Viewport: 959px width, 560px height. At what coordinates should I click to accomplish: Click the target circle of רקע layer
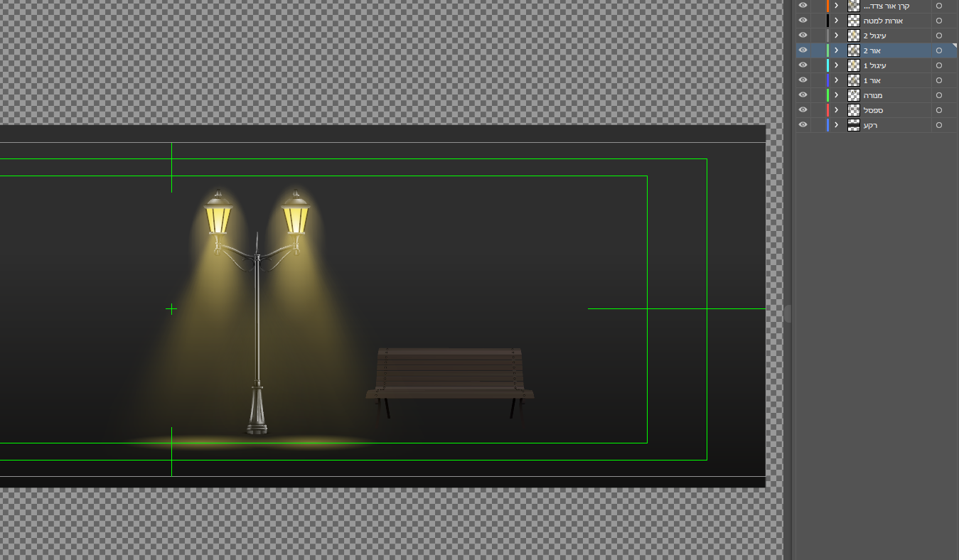coord(939,125)
